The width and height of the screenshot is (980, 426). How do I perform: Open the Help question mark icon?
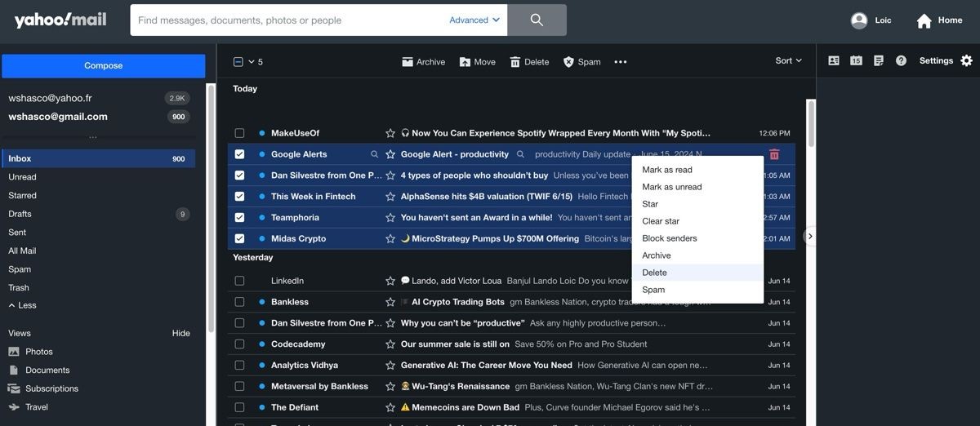coord(901,60)
